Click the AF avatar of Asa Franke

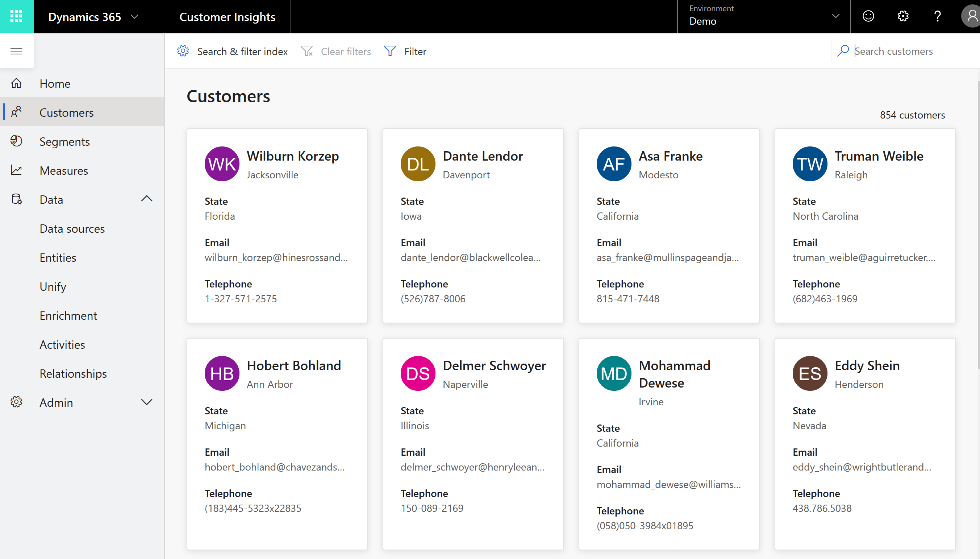click(x=614, y=164)
